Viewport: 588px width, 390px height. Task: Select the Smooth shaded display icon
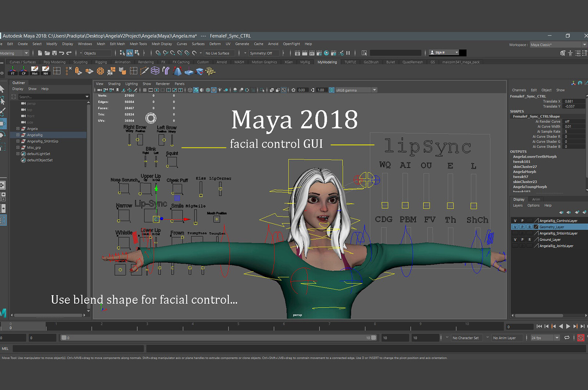point(196,89)
